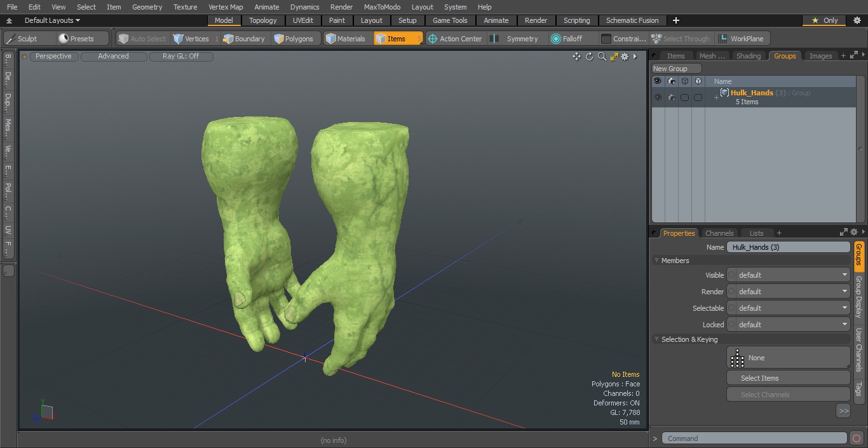This screenshot has width=868, height=448.
Task: Open the Visible default dropdown
Action: pyautogui.click(x=789, y=275)
